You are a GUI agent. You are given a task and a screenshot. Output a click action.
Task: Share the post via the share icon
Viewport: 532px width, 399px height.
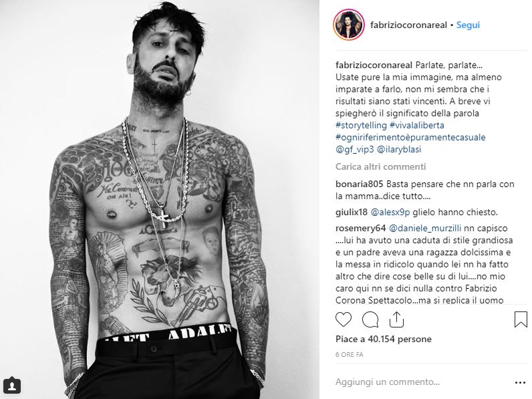pos(396,319)
